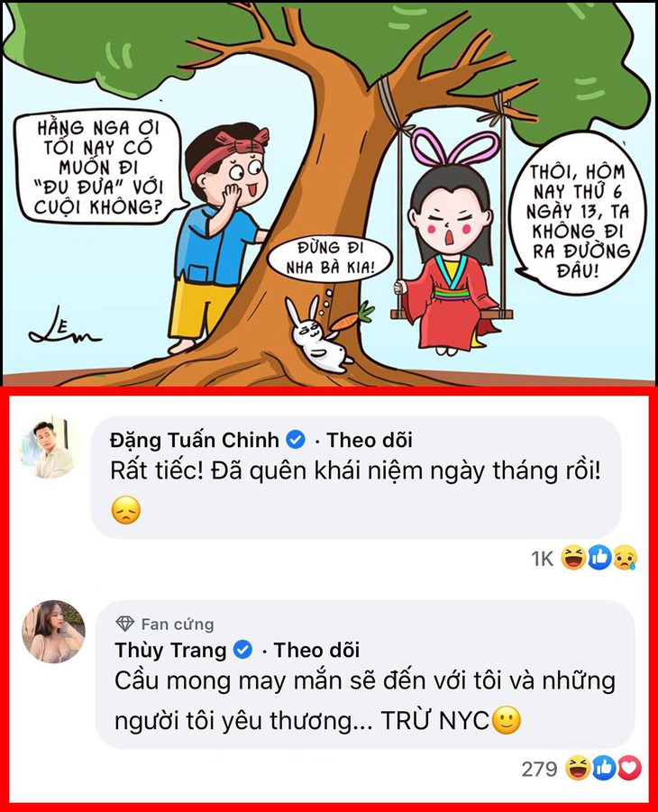The width and height of the screenshot is (658, 812).
Task: Click the laughing reaction on first comment
Action: [574, 558]
